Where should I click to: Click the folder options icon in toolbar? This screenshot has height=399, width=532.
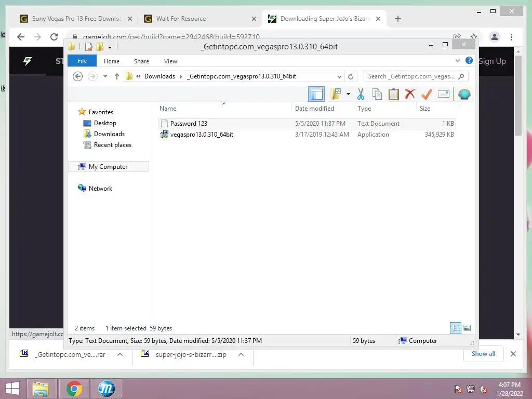(336, 94)
